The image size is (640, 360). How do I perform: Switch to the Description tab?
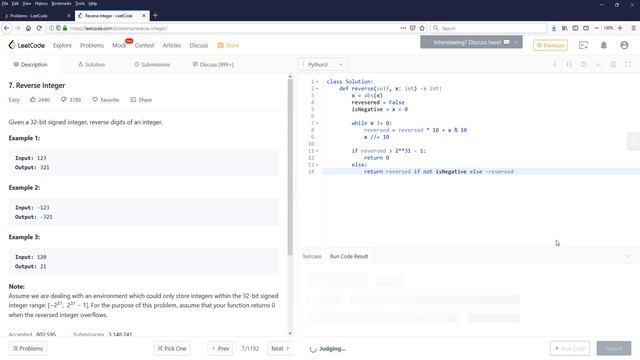[30, 64]
